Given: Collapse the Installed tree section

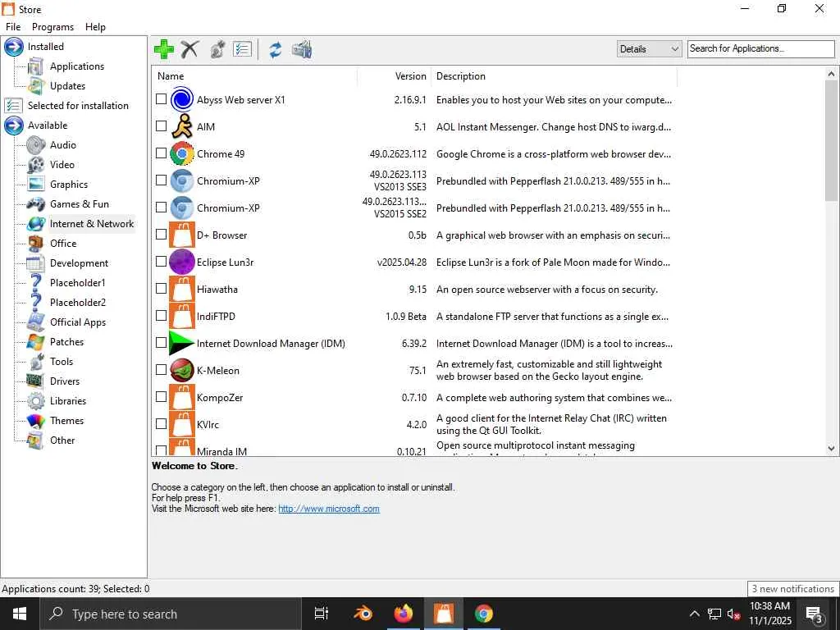Looking at the screenshot, I should [x=13, y=47].
